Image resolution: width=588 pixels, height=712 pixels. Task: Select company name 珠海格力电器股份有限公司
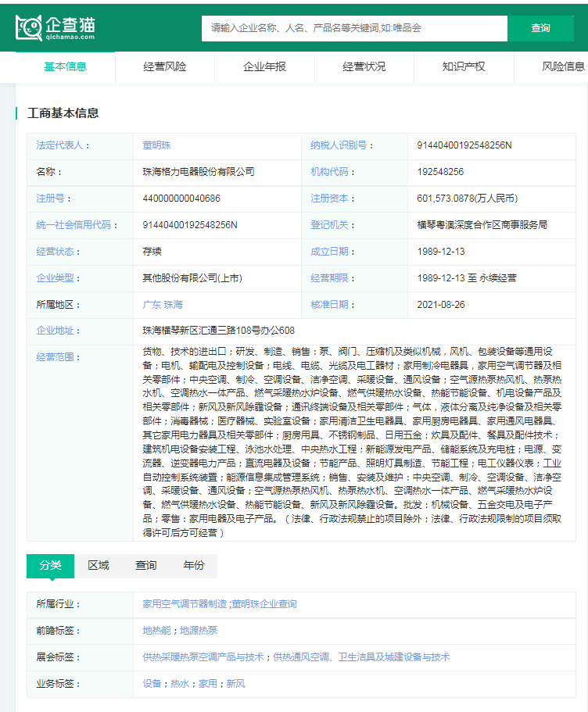tap(199, 172)
